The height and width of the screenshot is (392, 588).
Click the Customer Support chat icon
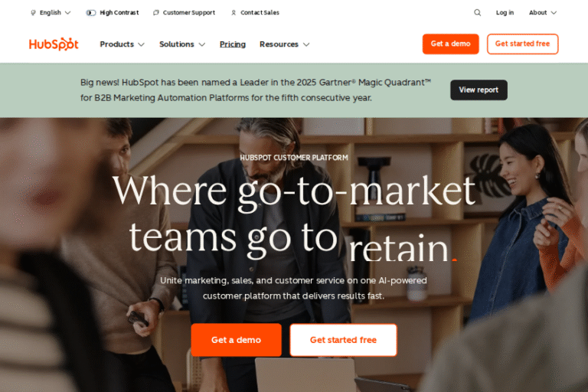point(156,13)
